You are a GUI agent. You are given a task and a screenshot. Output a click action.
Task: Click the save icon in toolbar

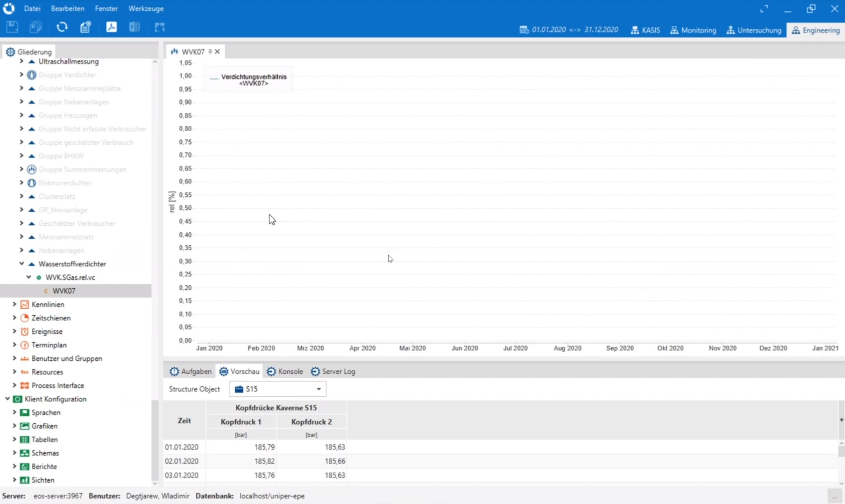(12, 27)
